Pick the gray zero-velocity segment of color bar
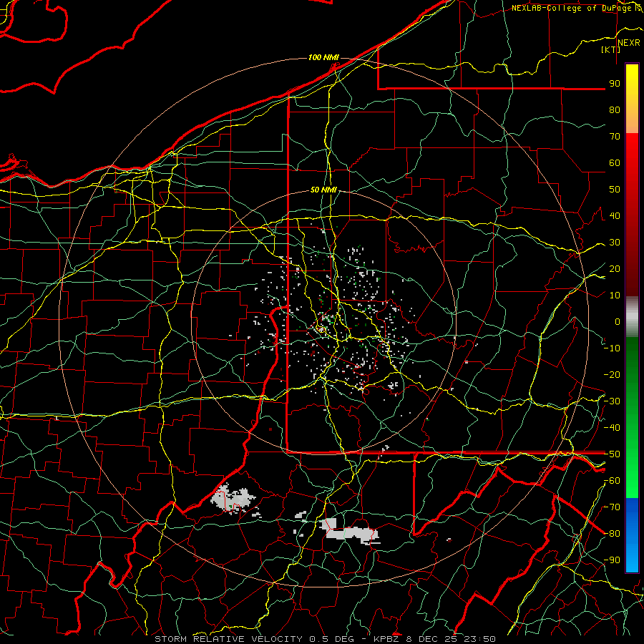The height and width of the screenshot is (644, 644). point(632,317)
